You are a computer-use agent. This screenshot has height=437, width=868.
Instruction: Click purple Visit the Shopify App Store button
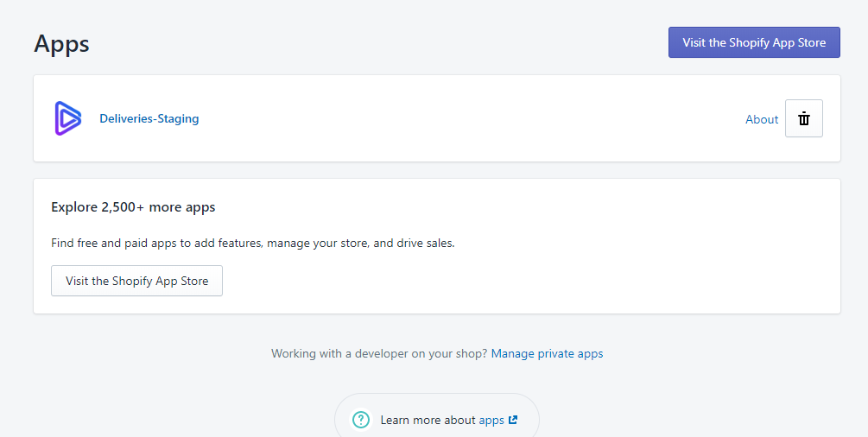point(754,42)
